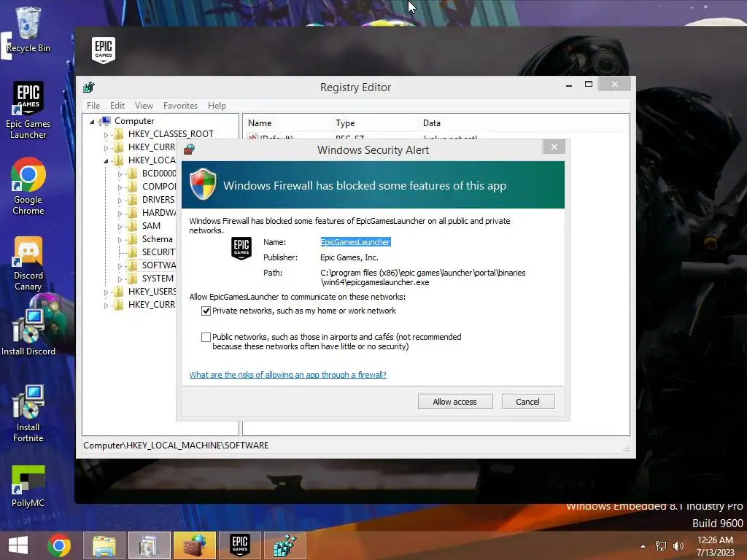Expand the SOFTWARE subkey arrow

[120, 266]
